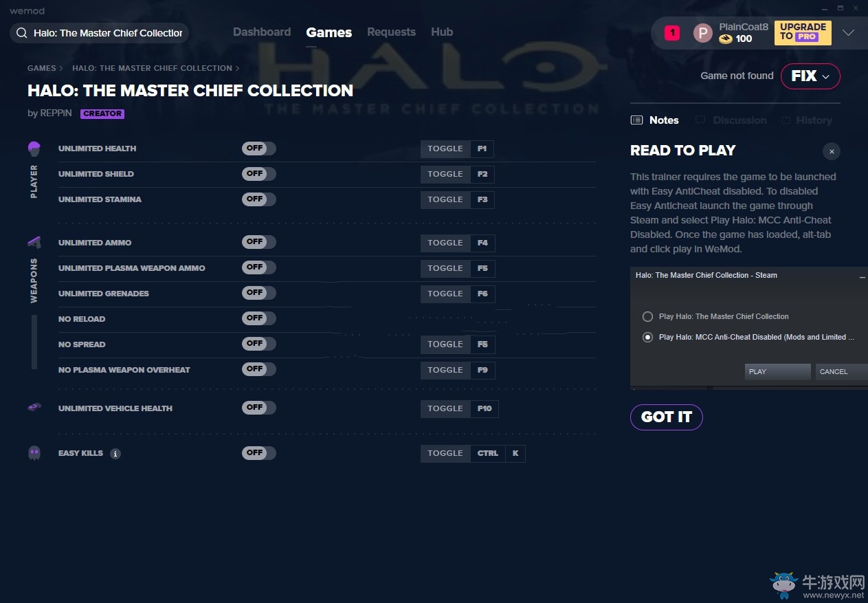
Task: Click the Upgrade to Pro button
Action: click(803, 32)
